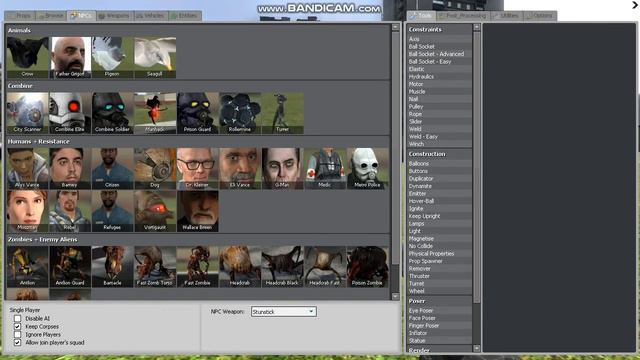The image size is (640, 360).
Task: Switch to the Vehicles tab
Action: pyautogui.click(x=151, y=16)
